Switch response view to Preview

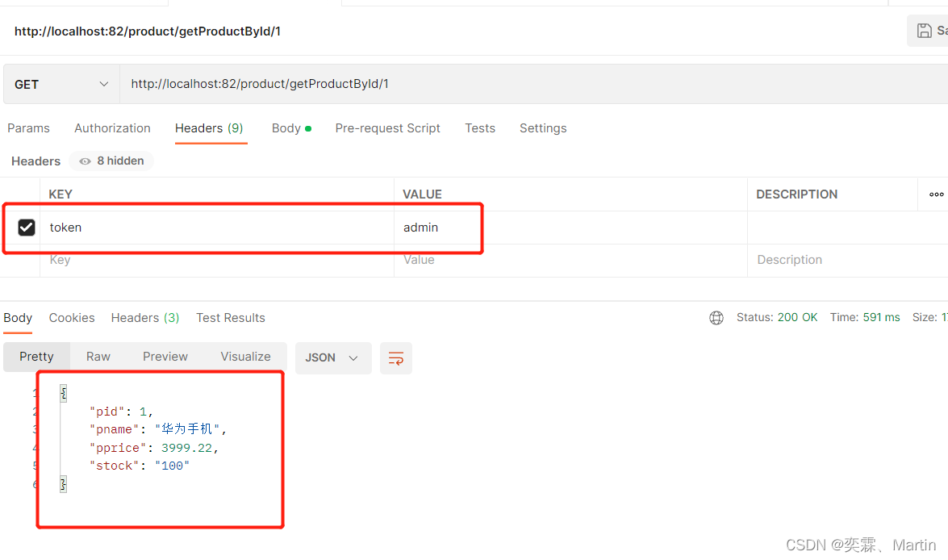tap(165, 357)
